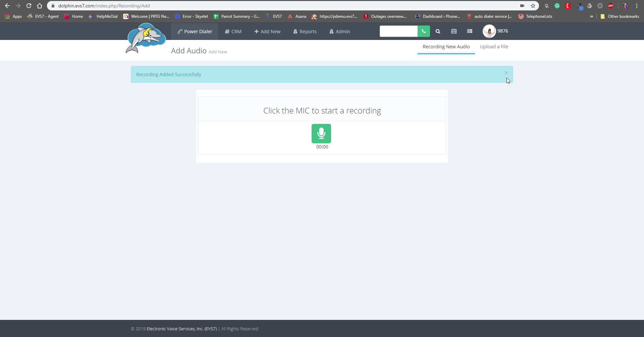
Task: Click the green microphone record button
Action: (321, 134)
